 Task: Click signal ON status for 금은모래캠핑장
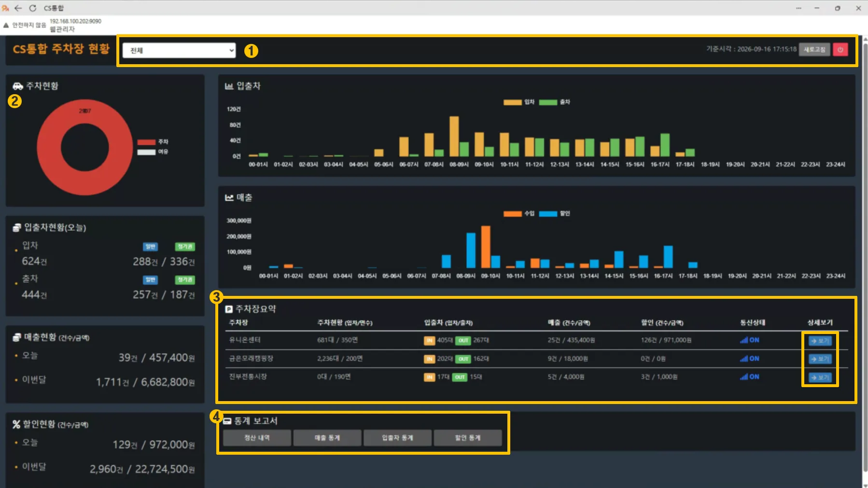click(749, 359)
